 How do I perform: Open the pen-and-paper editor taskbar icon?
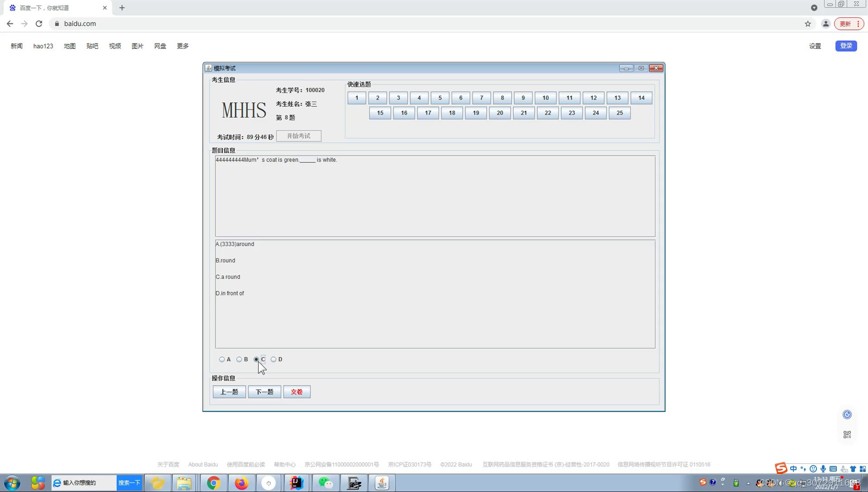[354, 483]
